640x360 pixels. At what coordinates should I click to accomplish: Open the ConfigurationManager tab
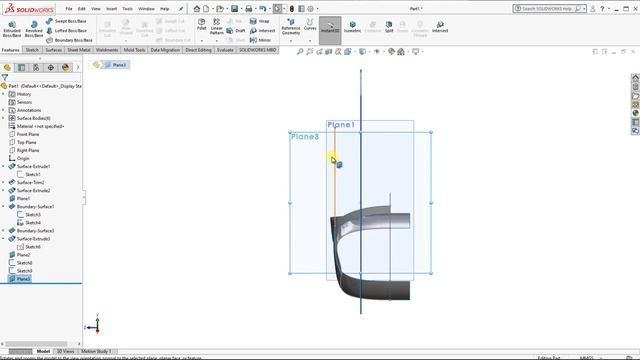[36, 67]
